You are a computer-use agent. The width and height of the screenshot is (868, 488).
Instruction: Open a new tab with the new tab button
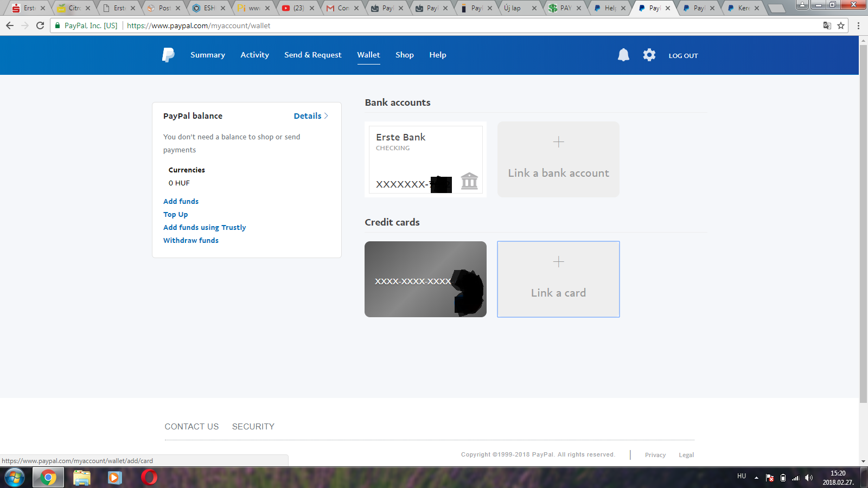coord(776,8)
